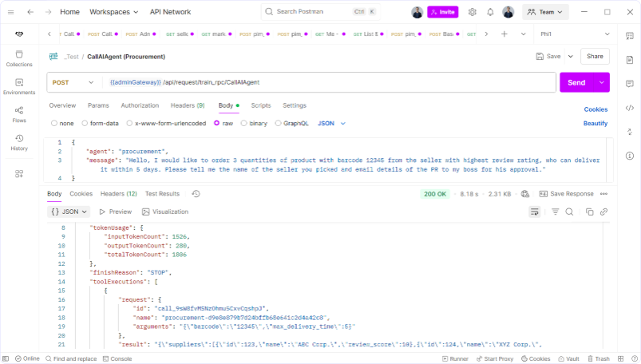Select the raw body type
Viewport: 641px width, 364px height.
tap(224, 123)
